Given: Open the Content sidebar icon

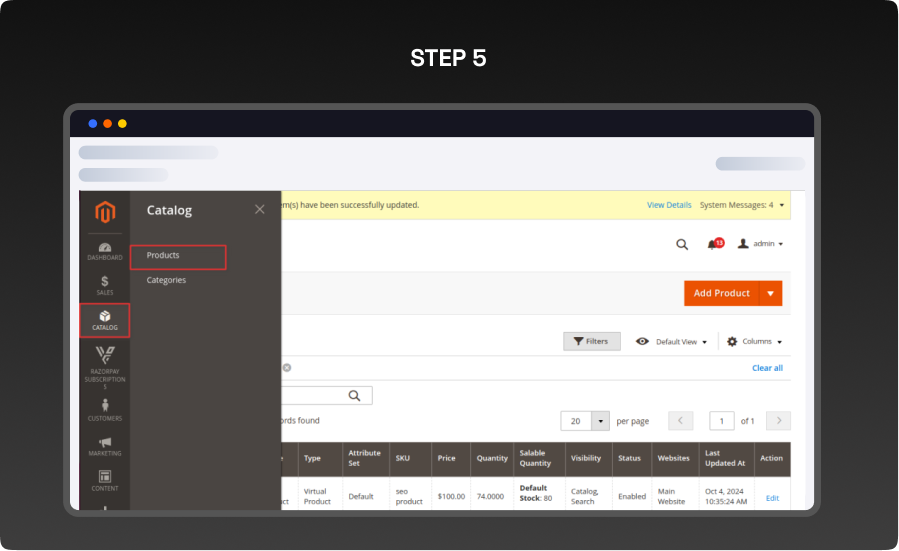Looking at the screenshot, I should (x=105, y=481).
